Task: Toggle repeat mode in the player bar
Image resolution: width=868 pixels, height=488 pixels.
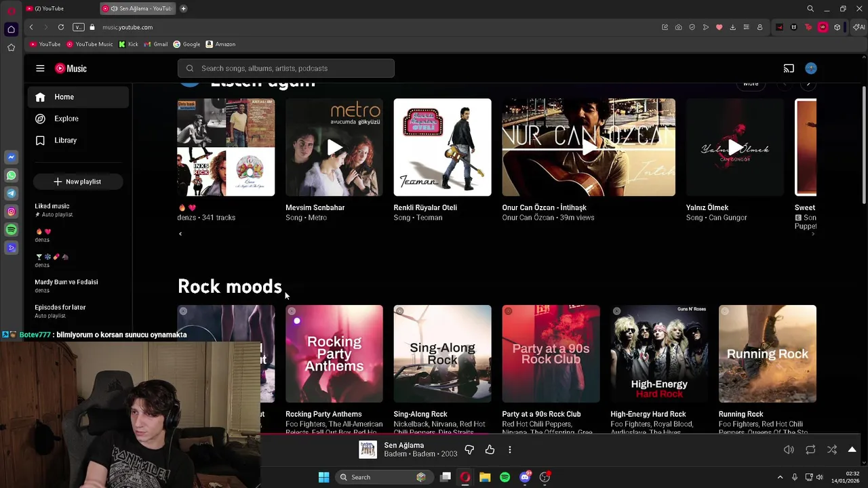Action: pyautogui.click(x=810, y=449)
